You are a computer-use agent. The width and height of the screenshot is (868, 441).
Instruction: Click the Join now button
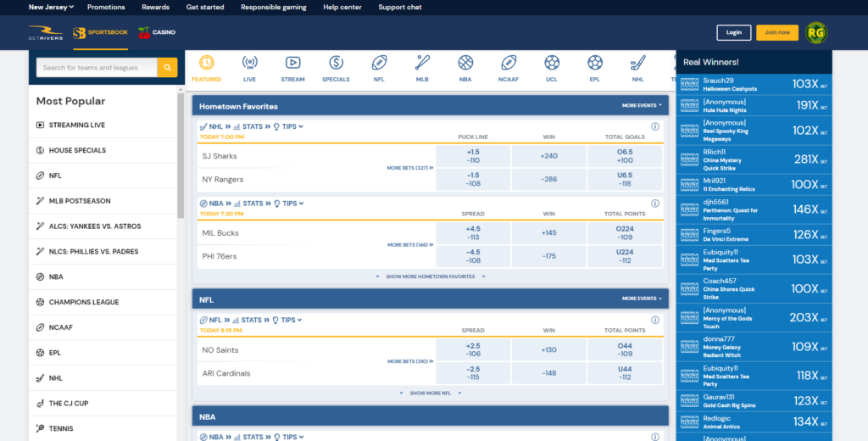777,33
